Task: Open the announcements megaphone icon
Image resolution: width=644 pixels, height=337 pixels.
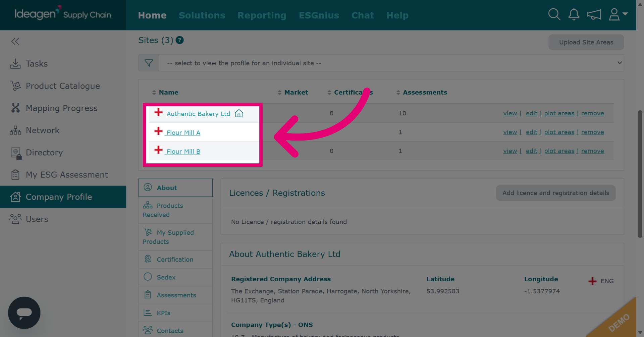Action: click(x=594, y=14)
